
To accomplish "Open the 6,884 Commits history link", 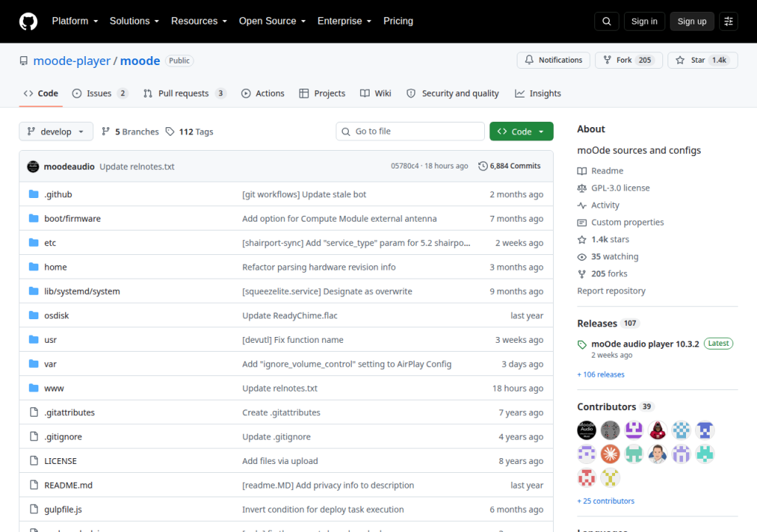I will click(509, 166).
